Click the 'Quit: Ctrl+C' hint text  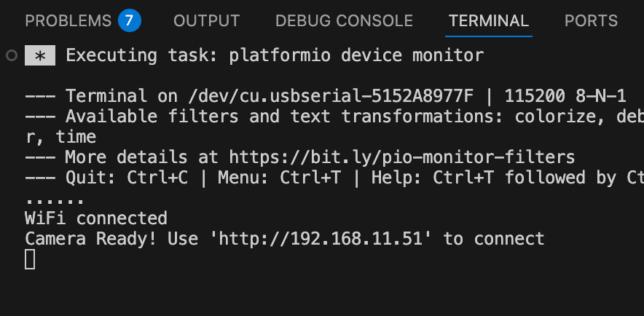pos(127,178)
